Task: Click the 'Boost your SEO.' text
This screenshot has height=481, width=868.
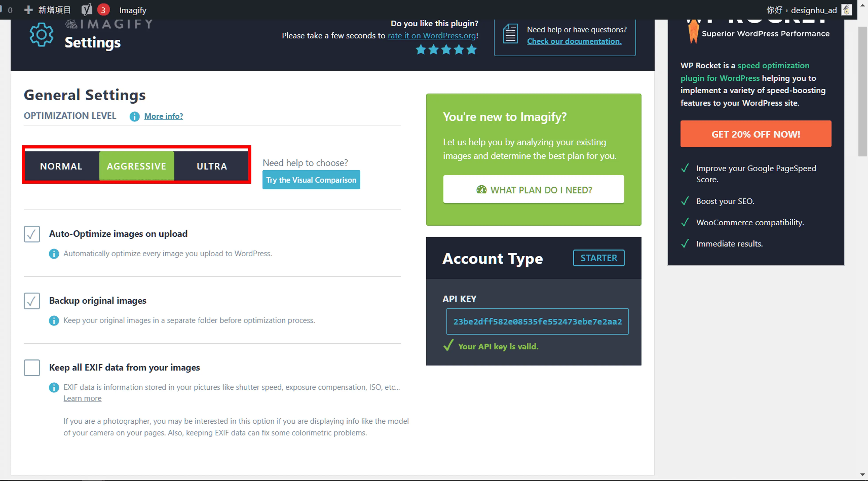Action: [725, 201]
